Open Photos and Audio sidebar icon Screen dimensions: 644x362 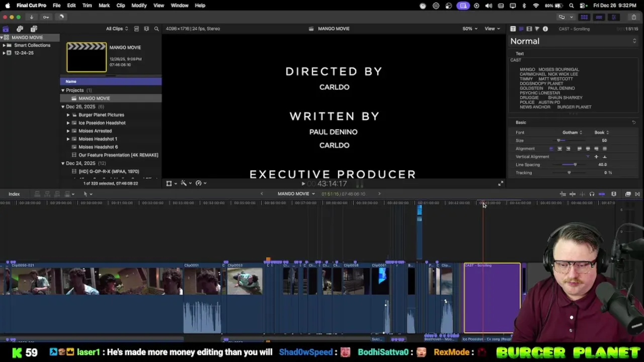20,29
